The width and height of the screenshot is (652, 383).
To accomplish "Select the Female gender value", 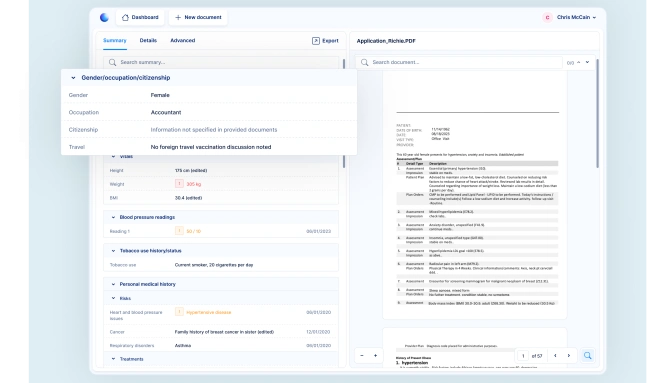I will coord(160,95).
